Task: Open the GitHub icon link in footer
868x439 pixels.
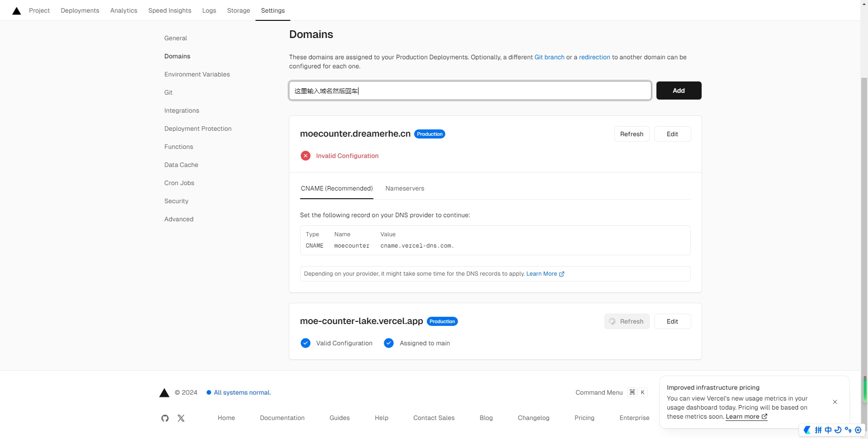Action: (x=165, y=418)
